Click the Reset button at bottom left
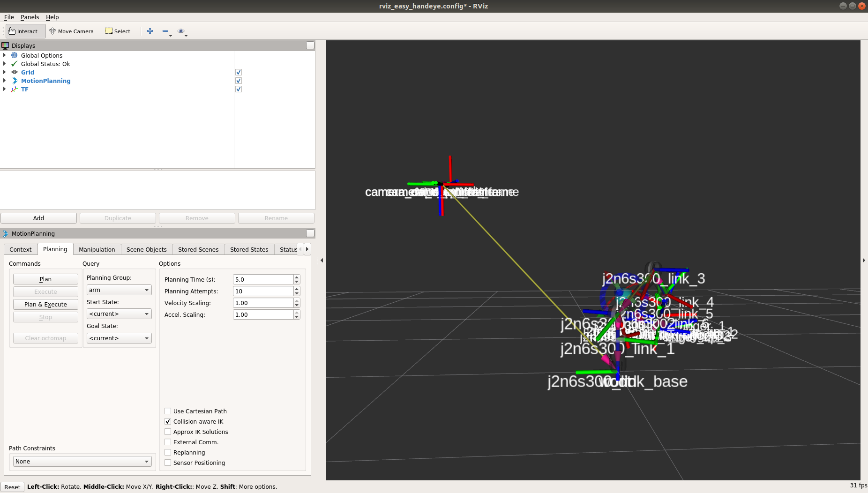Screen dimensions: 868x493 [x=12, y=487]
